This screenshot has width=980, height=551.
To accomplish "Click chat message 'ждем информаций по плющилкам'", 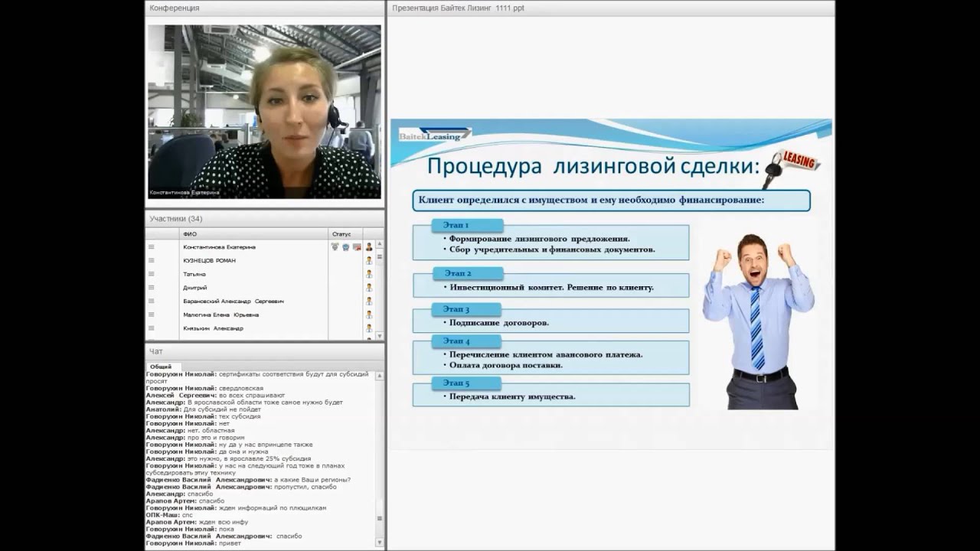I will [272, 507].
